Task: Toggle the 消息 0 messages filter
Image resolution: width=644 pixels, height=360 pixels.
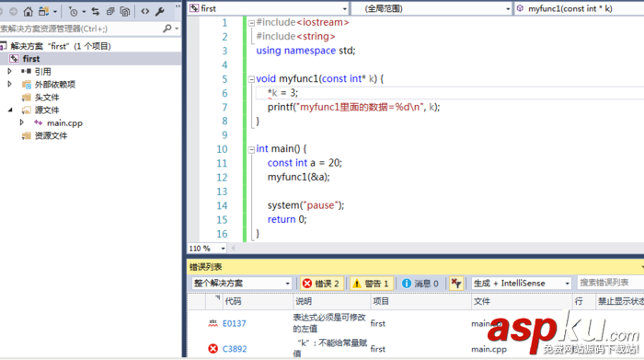Action: pos(420,284)
